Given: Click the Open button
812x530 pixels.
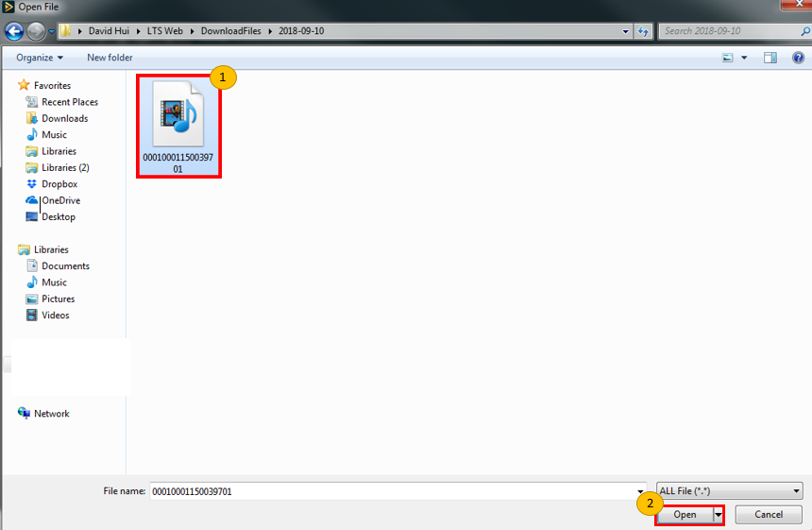Looking at the screenshot, I should [685, 515].
